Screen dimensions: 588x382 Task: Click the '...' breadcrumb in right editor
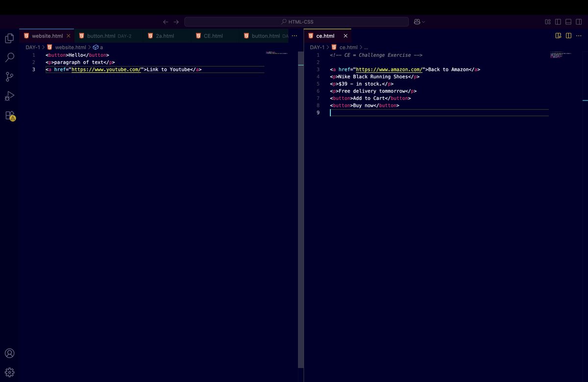pyautogui.click(x=367, y=48)
